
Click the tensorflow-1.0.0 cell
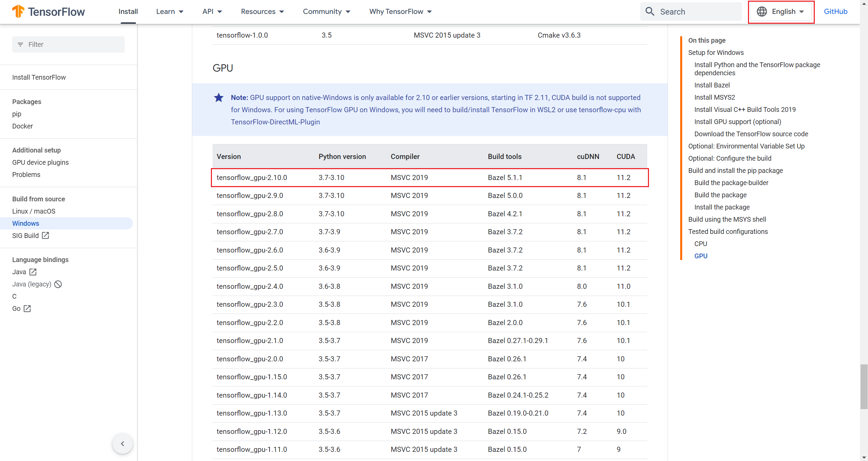[x=242, y=35]
